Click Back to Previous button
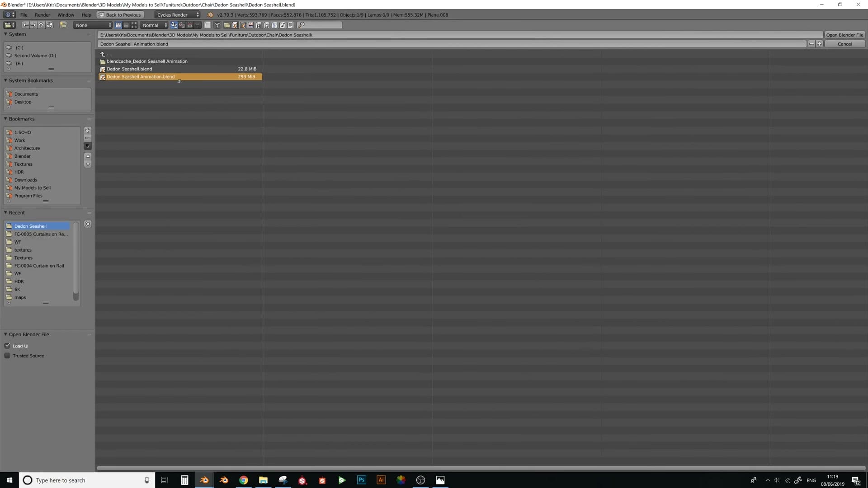868x488 pixels. [x=120, y=15]
